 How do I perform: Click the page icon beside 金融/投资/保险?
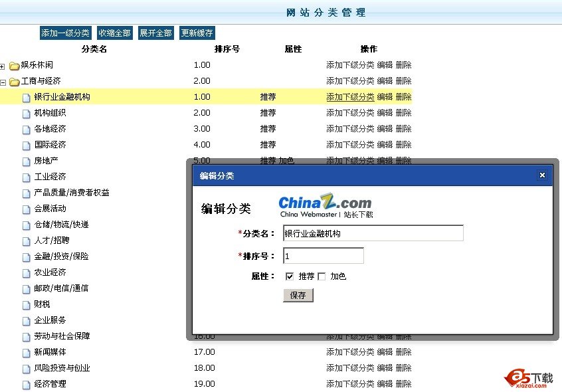coord(26,257)
